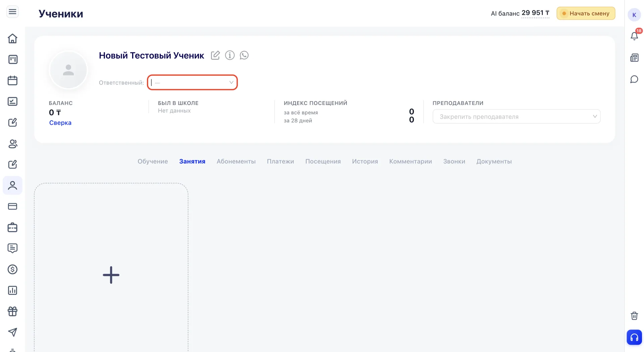
Task: Click the за всё время label
Action: (x=301, y=113)
